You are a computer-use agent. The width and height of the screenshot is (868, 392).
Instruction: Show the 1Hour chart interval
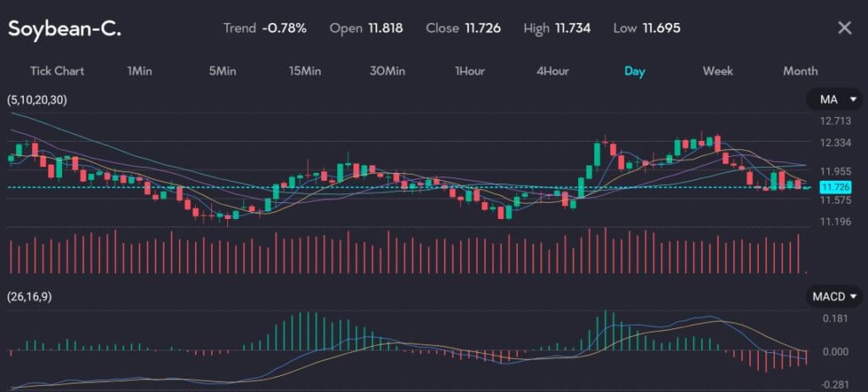(x=470, y=70)
